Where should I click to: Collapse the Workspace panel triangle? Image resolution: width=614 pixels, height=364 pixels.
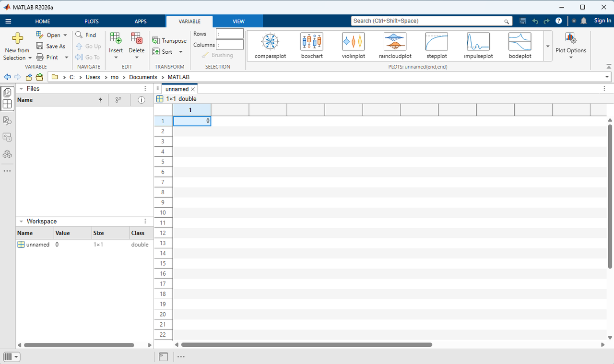click(21, 222)
